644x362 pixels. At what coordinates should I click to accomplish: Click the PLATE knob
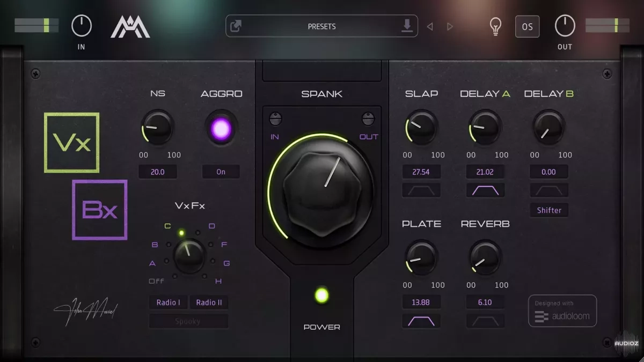pos(421,257)
